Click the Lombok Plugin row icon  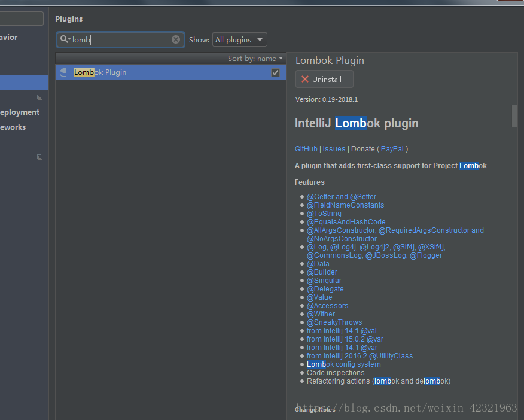coord(64,72)
